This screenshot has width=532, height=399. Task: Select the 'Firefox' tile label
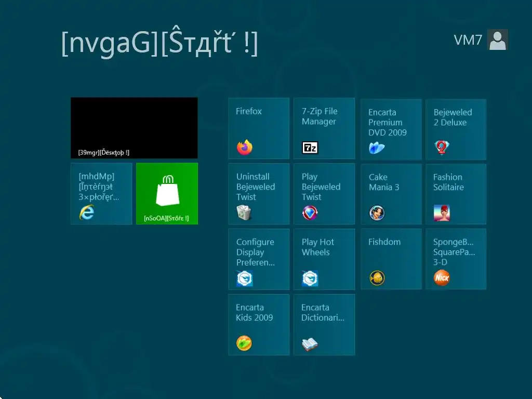(249, 111)
